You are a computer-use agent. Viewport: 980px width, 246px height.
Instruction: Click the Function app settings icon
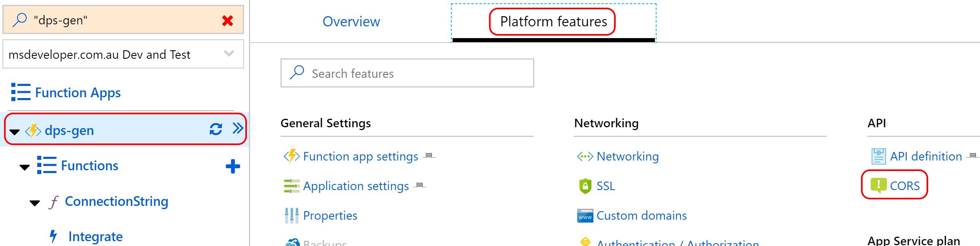pyautogui.click(x=291, y=156)
